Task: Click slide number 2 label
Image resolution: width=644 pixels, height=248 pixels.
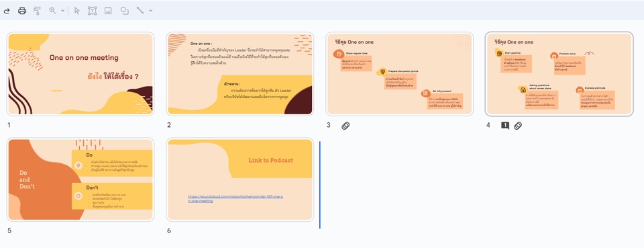Action: pyautogui.click(x=169, y=125)
